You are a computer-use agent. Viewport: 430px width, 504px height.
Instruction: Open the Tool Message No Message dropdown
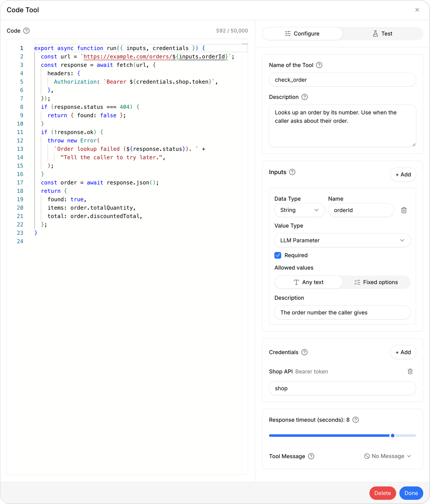click(388, 456)
